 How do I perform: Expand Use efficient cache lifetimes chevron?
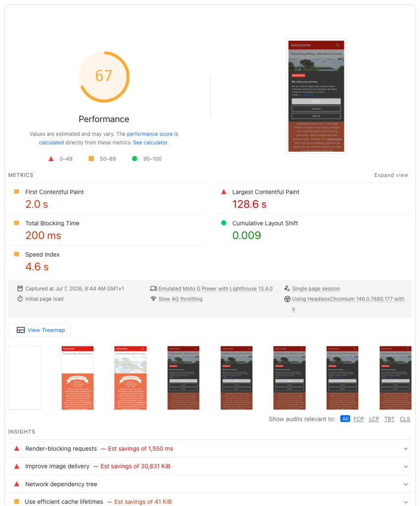pos(406,502)
